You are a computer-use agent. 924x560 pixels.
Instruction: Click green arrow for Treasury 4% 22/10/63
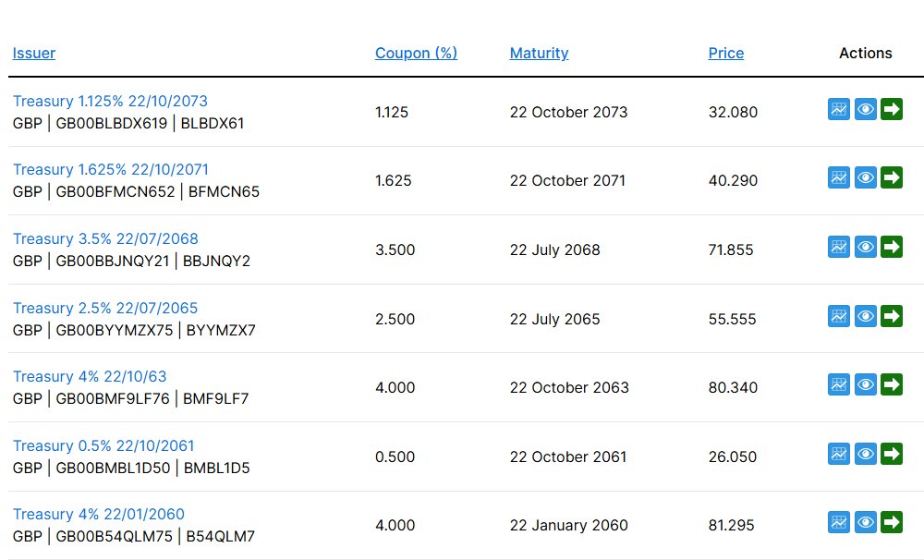[892, 385]
